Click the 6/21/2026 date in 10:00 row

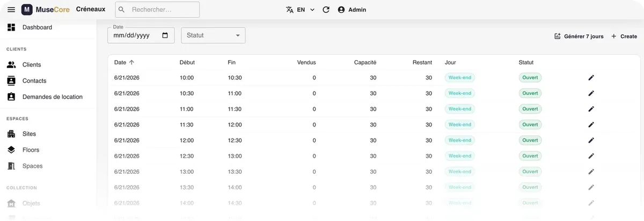(x=127, y=78)
